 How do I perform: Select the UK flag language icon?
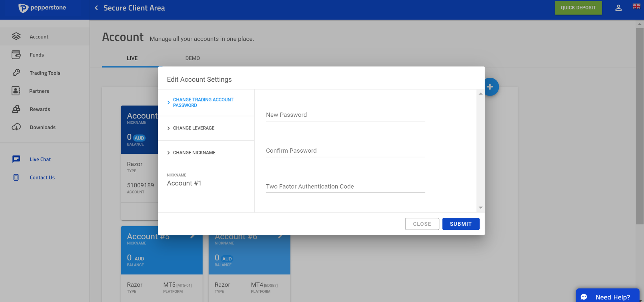(x=636, y=6)
